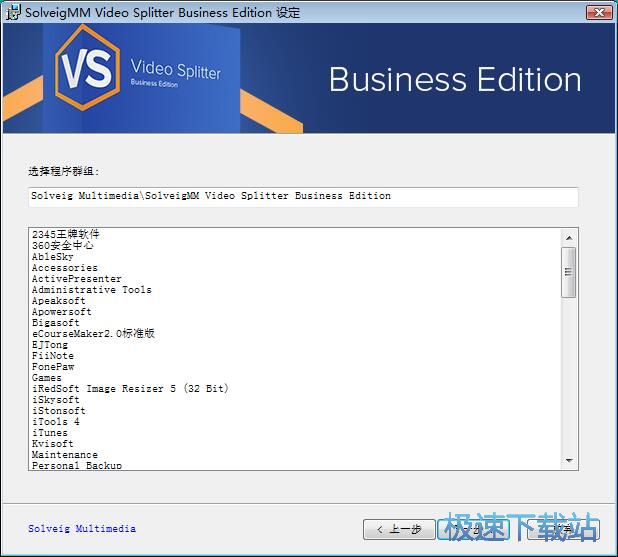The width and height of the screenshot is (618, 557).
Task: Select the iTools 4 entry
Action: (56, 422)
